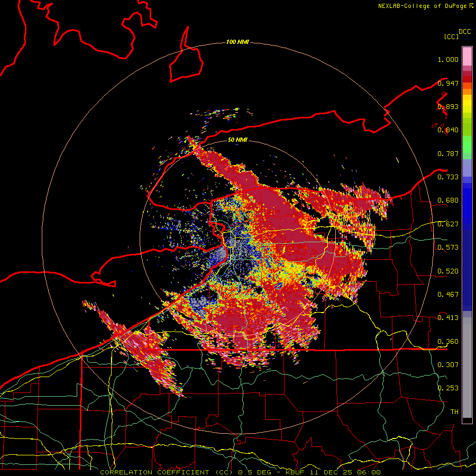
Task: Click the DCC label above the color bar
Action: [465, 32]
